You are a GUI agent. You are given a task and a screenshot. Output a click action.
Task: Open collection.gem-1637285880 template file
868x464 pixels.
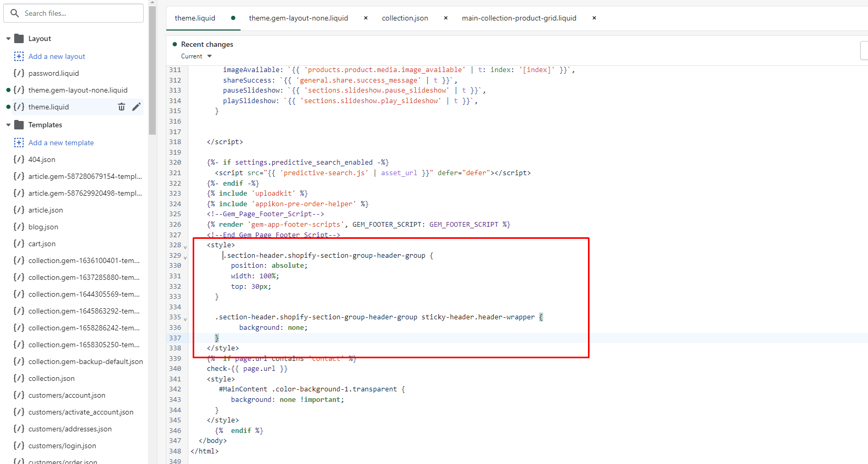[84, 277]
